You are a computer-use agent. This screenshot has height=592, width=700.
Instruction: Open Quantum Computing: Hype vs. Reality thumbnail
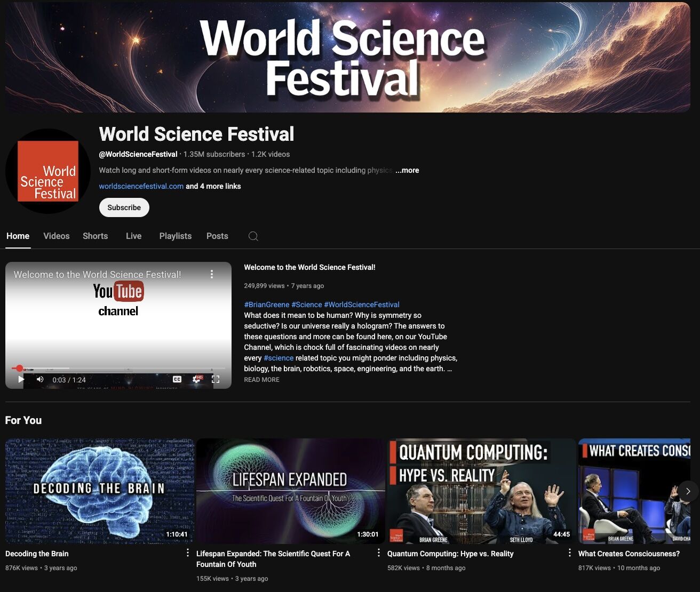pos(481,491)
